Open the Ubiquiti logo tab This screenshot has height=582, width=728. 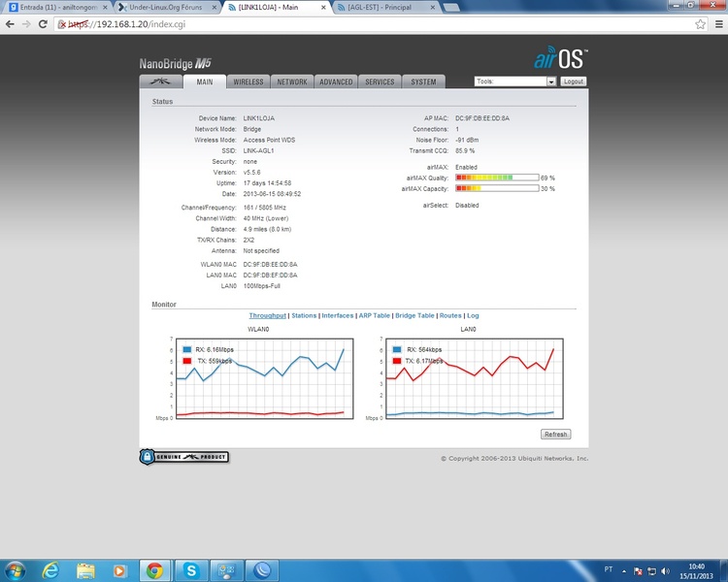pyautogui.click(x=160, y=81)
